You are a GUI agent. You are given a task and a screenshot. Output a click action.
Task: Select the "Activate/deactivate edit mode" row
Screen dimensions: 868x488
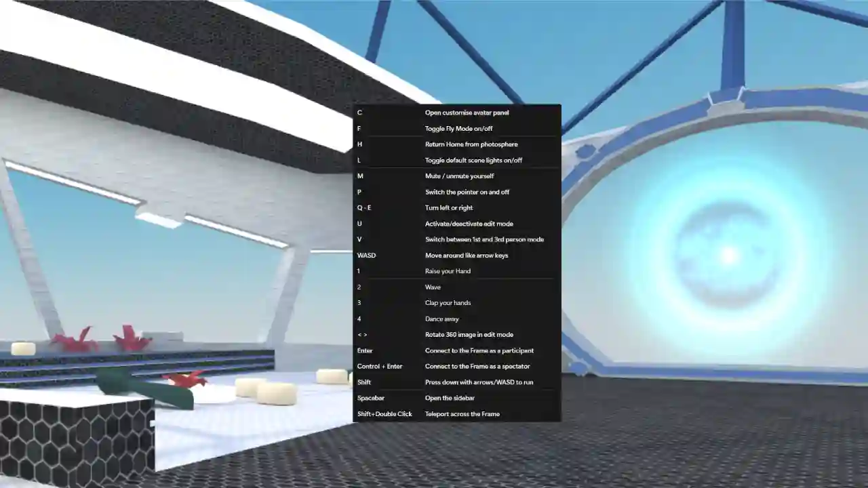point(469,224)
